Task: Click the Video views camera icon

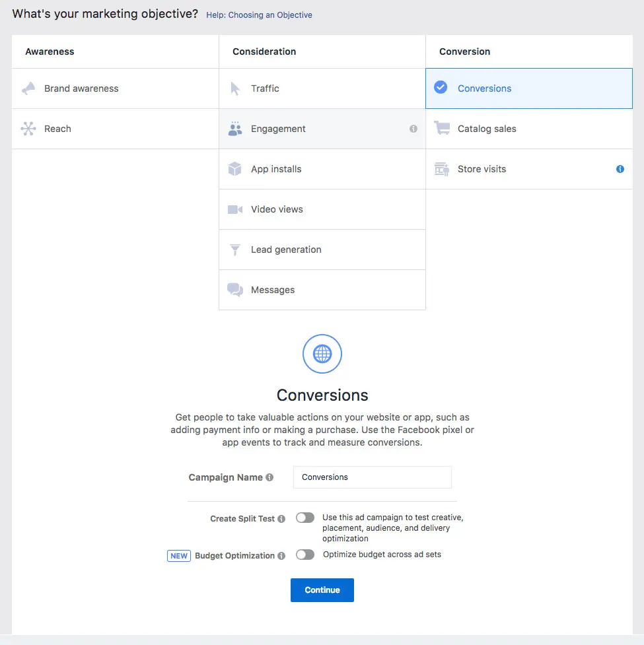Action: coord(235,209)
